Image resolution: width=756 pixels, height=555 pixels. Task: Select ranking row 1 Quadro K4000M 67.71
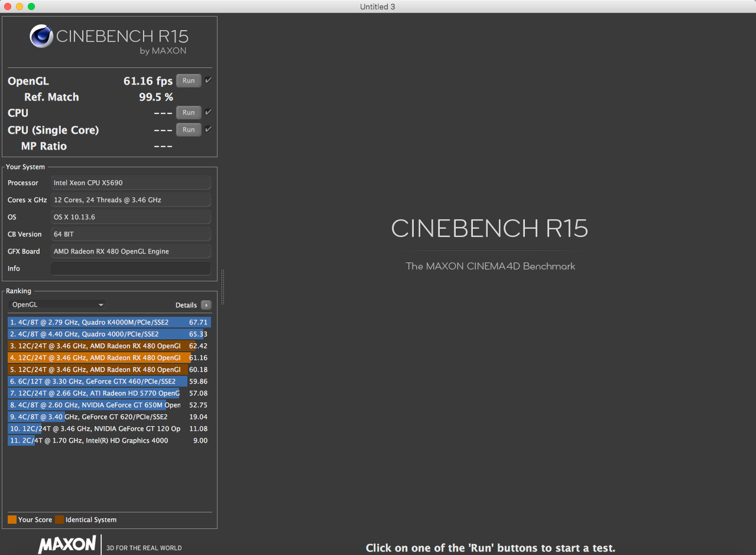pyautogui.click(x=109, y=322)
